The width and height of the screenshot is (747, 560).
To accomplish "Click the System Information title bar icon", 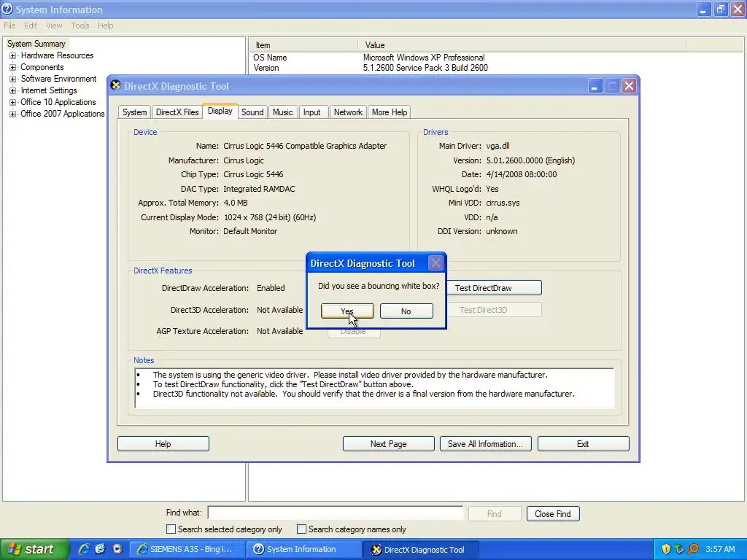I will click(x=7, y=9).
